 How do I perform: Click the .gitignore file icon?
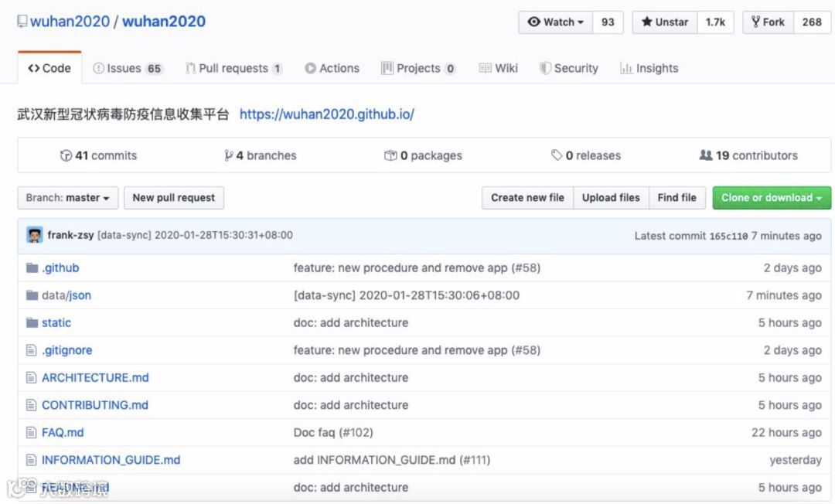[x=32, y=350]
